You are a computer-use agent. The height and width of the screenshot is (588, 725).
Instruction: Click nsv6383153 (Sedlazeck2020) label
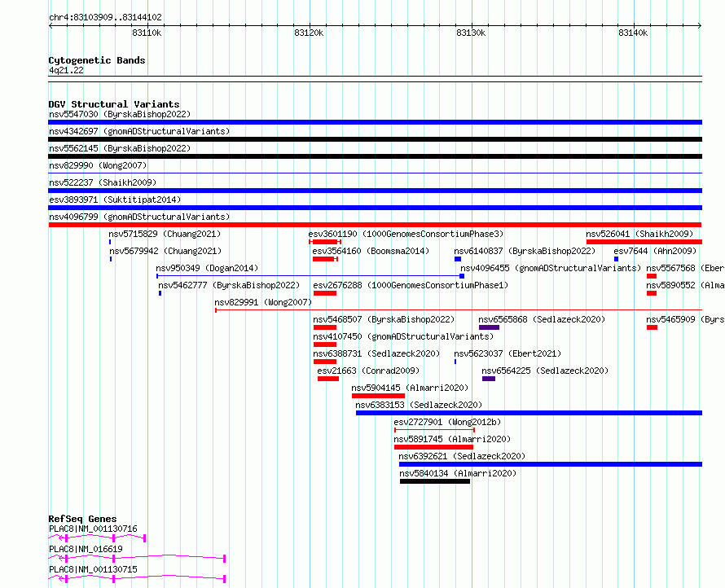click(x=419, y=405)
